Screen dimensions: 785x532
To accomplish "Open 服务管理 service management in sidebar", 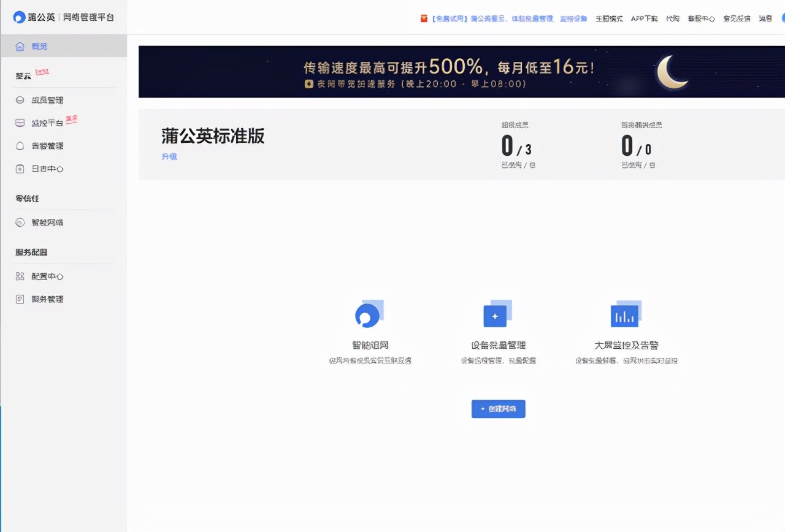I will point(48,298).
